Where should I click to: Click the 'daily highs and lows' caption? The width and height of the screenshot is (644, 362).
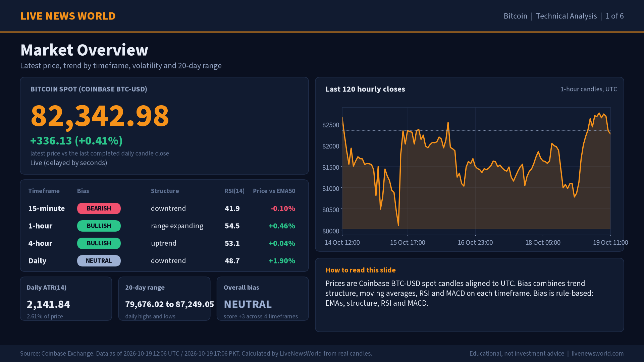pyautogui.click(x=150, y=316)
